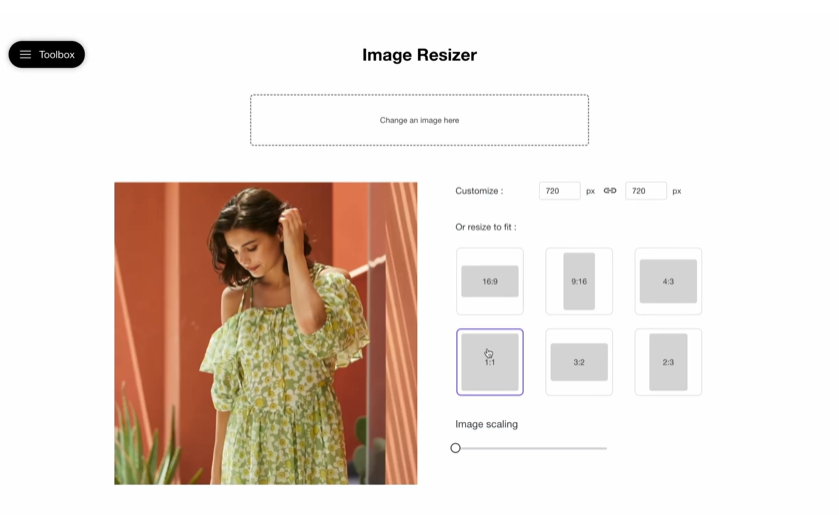Click the height input field showing 720
This screenshot has height=516, width=839.
pyautogui.click(x=646, y=191)
